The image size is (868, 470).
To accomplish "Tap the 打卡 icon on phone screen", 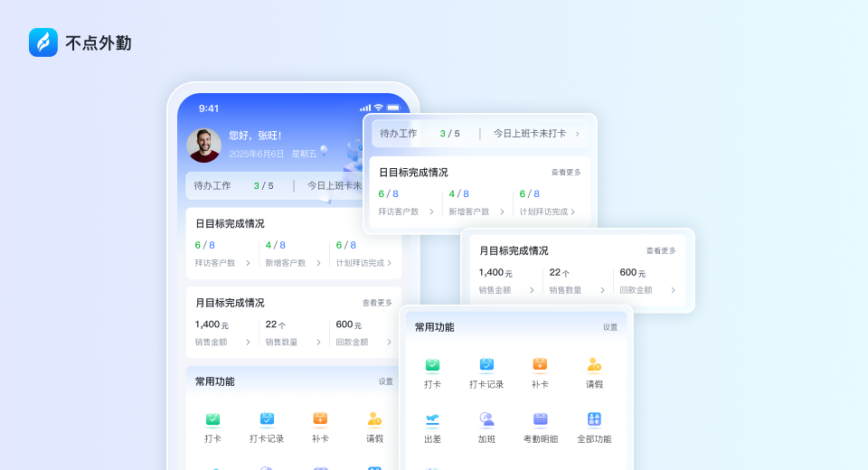I will click(x=212, y=419).
